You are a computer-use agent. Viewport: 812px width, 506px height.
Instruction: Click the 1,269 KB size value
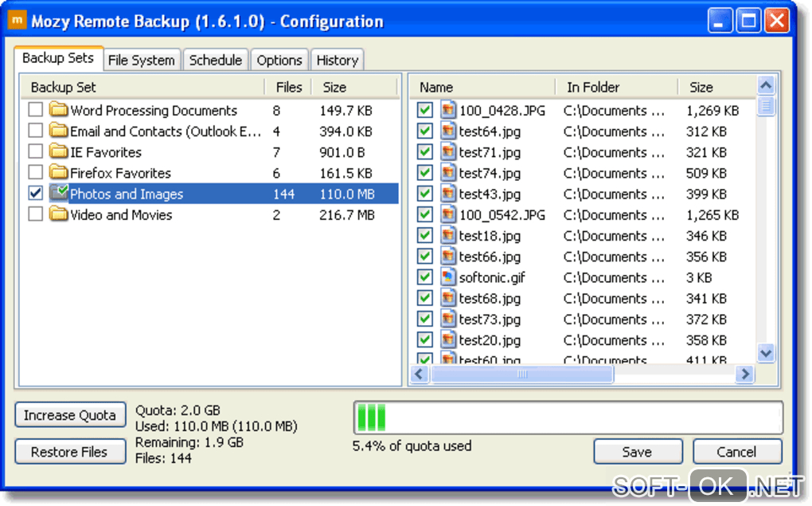[x=712, y=111]
